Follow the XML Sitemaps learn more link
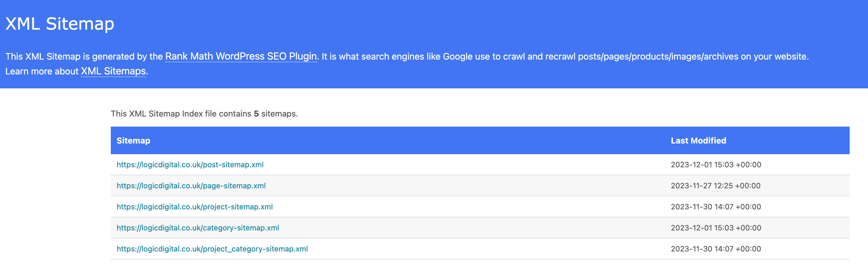Image resolution: width=868 pixels, height=274 pixels. click(x=113, y=71)
